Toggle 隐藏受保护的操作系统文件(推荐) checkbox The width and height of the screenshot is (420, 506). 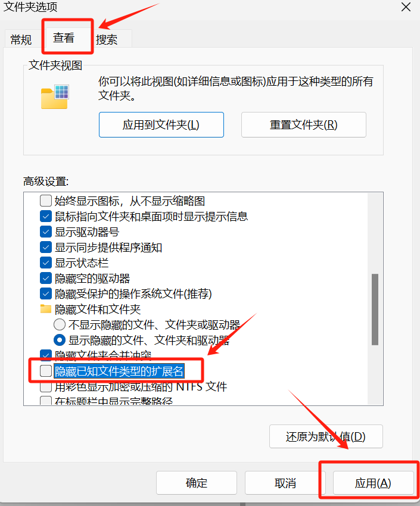(x=46, y=293)
